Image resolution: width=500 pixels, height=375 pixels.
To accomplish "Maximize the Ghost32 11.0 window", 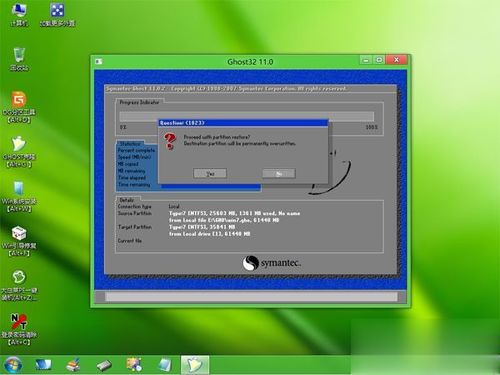I will [379, 60].
